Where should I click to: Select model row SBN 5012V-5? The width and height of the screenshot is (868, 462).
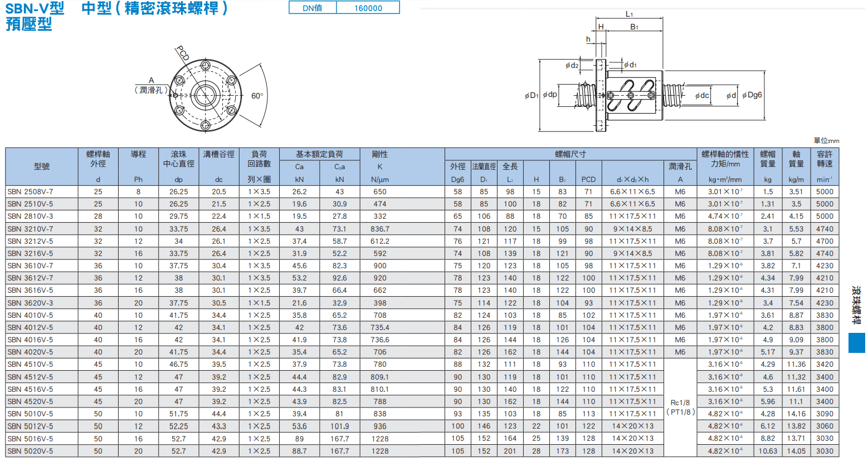click(x=422, y=426)
